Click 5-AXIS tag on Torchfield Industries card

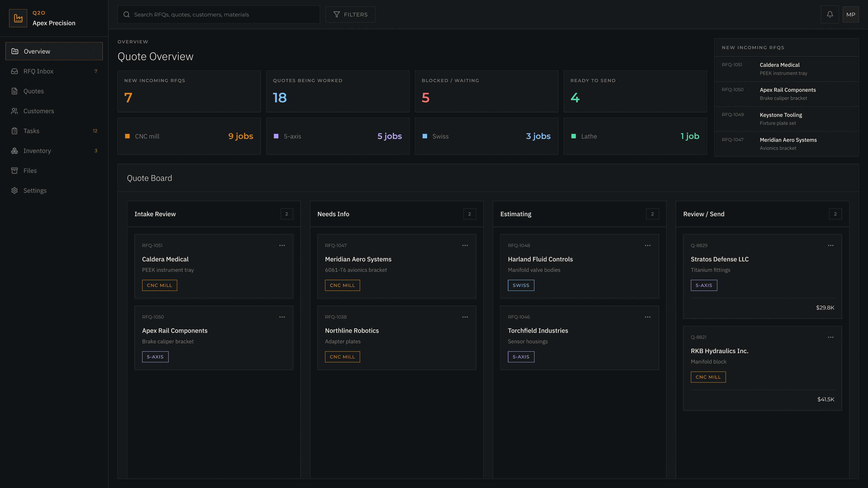[x=521, y=357]
